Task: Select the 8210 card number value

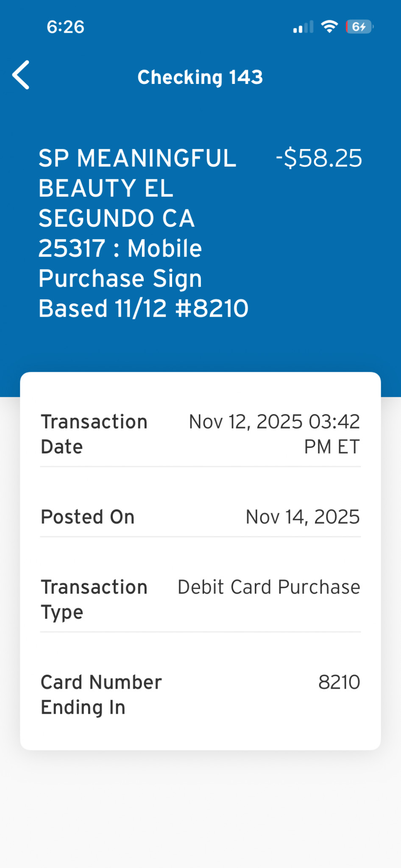Action: click(339, 682)
